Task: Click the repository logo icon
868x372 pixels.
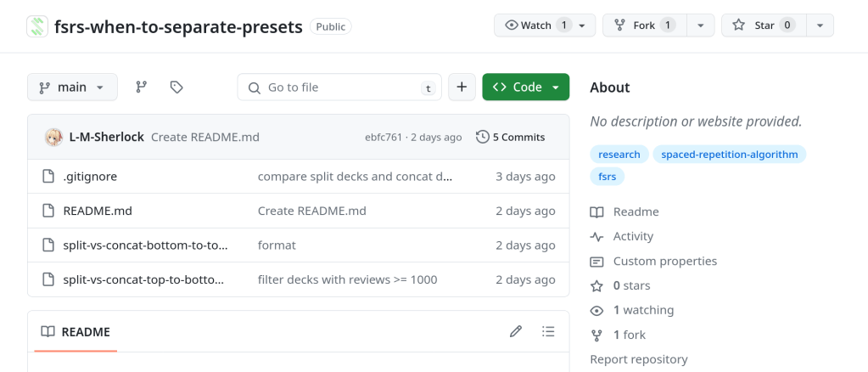Action: [x=37, y=26]
